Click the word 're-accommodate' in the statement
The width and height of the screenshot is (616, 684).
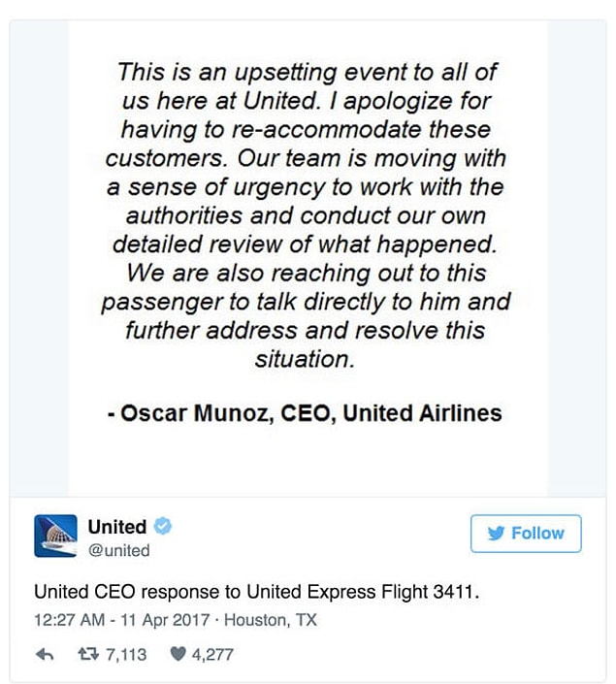pos(326,130)
